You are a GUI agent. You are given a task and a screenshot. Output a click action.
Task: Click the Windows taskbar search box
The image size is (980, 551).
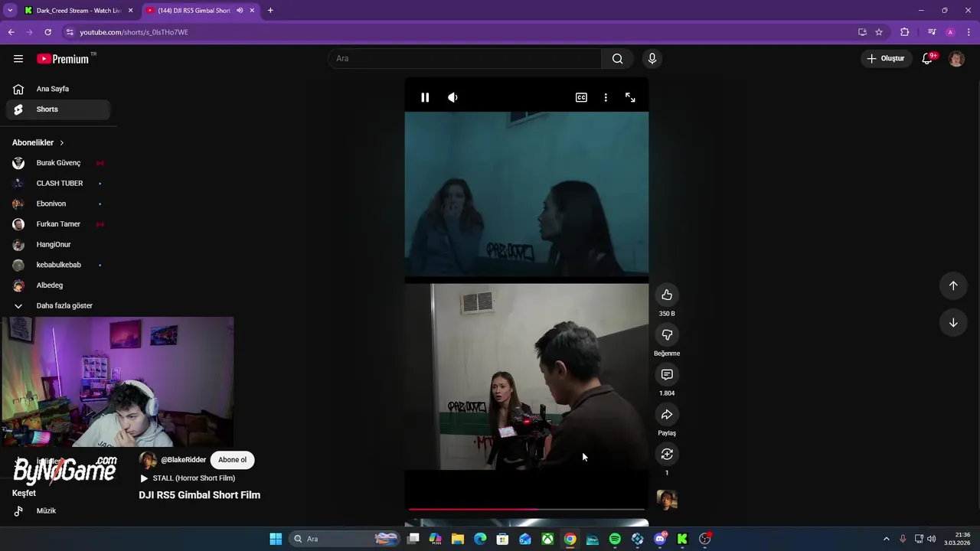coord(345,539)
